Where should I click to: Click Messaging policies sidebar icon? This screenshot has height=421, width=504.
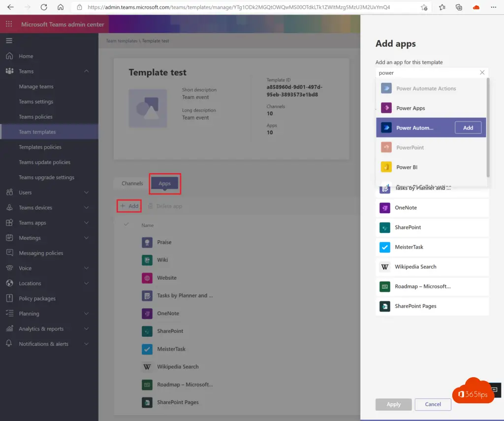[x=9, y=253]
